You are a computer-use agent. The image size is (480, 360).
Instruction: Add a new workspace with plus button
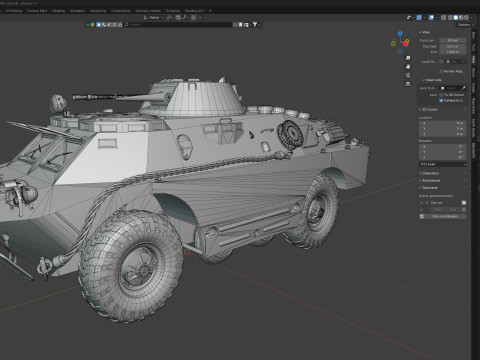coord(210,11)
